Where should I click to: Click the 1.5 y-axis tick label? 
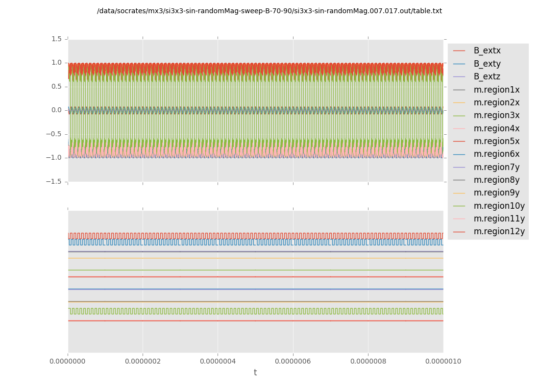tap(57, 39)
